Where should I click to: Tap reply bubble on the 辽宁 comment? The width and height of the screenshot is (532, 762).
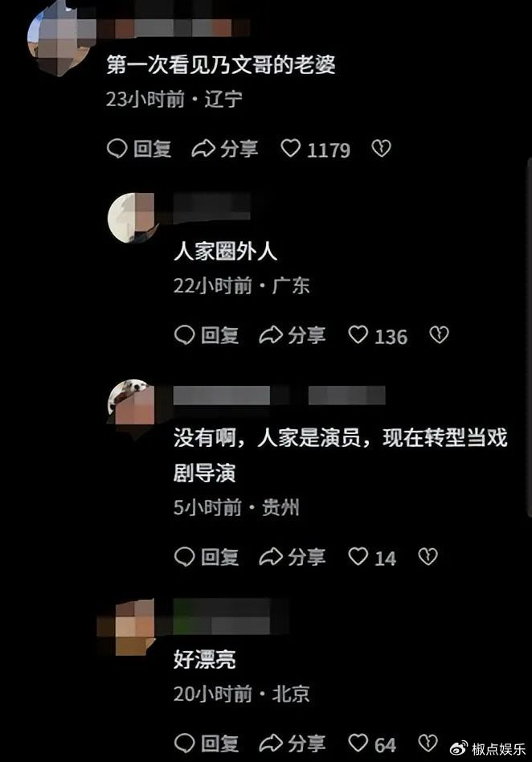coord(139,149)
